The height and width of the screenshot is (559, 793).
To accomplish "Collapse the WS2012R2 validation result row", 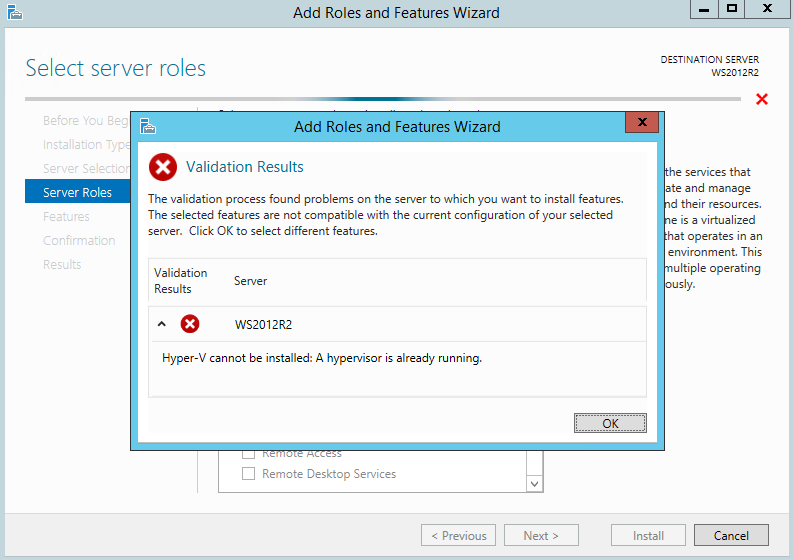I will 162,324.
